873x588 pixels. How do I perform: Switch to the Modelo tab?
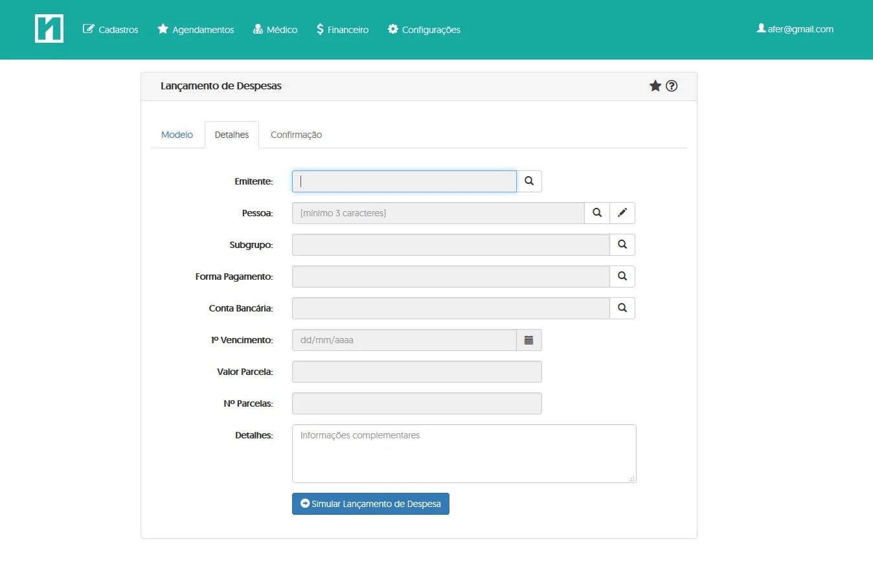(x=177, y=134)
